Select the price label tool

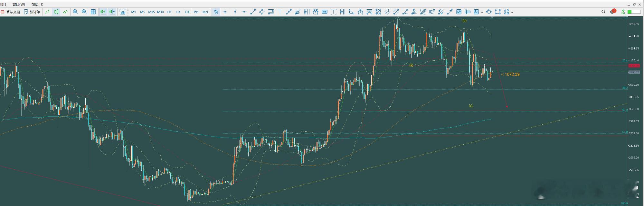468,12
